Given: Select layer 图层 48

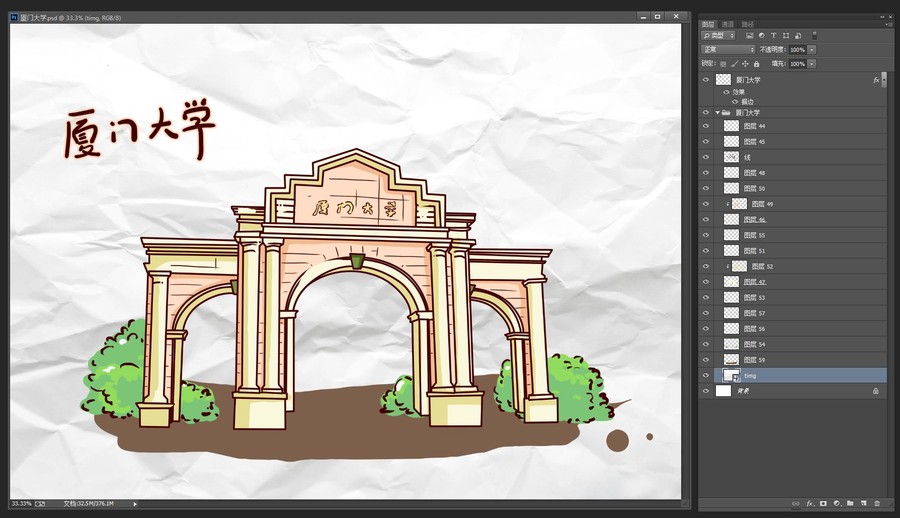Looking at the screenshot, I should 800,172.
